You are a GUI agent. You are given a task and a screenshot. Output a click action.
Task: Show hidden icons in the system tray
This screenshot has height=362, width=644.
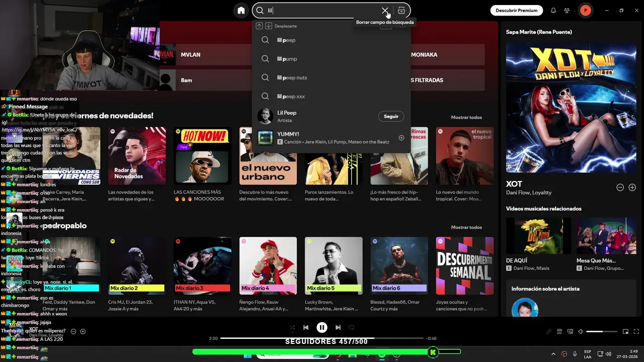click(553, 354)
